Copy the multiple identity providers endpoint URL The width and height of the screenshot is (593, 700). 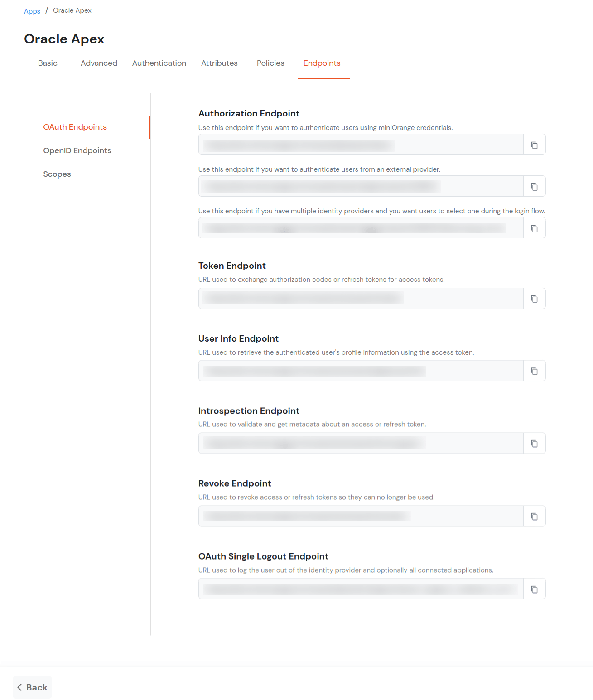tap(534, 228)
